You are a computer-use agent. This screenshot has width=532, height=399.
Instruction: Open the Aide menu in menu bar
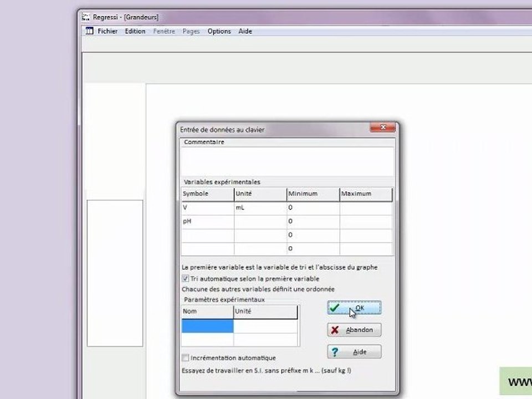tap(245, 31)
